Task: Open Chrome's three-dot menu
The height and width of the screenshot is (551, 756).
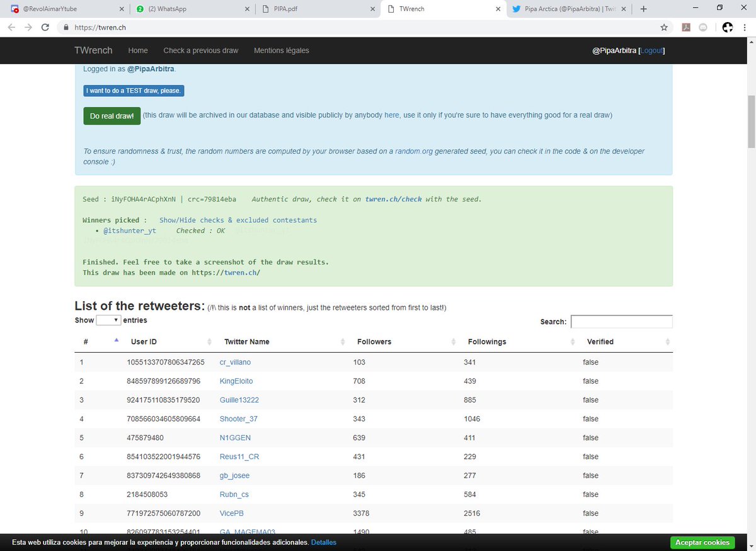Action: tap(746, 27)
